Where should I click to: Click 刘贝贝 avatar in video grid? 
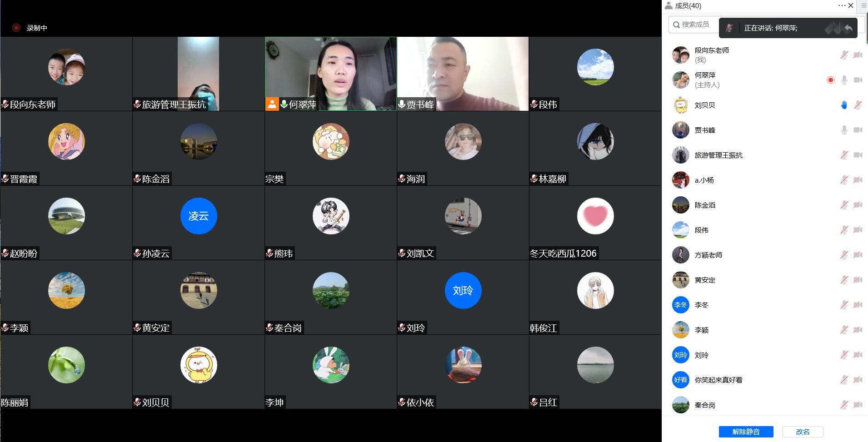199,365
